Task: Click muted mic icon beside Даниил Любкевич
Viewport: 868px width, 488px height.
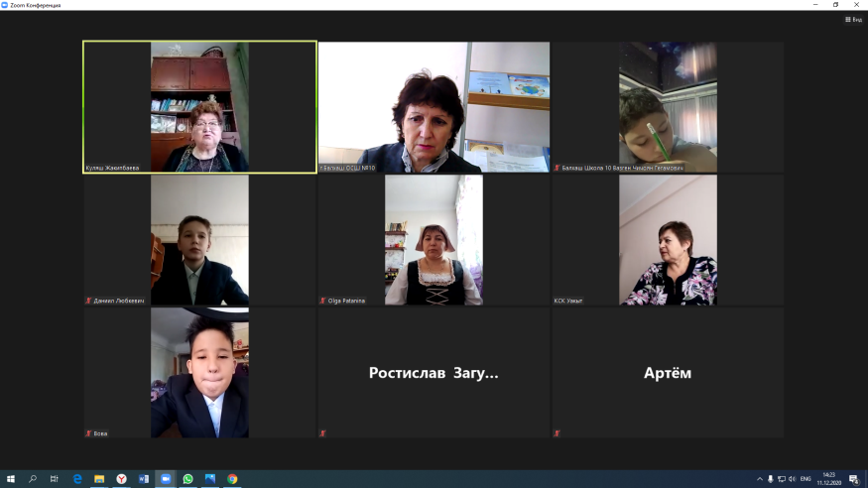Action: click(x=89, y=301)
